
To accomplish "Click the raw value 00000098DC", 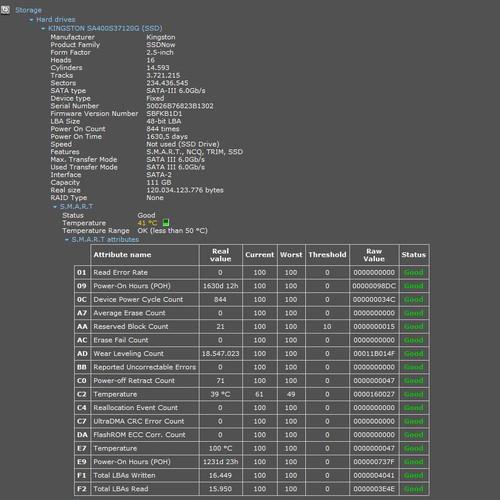I will click(374, 286).
